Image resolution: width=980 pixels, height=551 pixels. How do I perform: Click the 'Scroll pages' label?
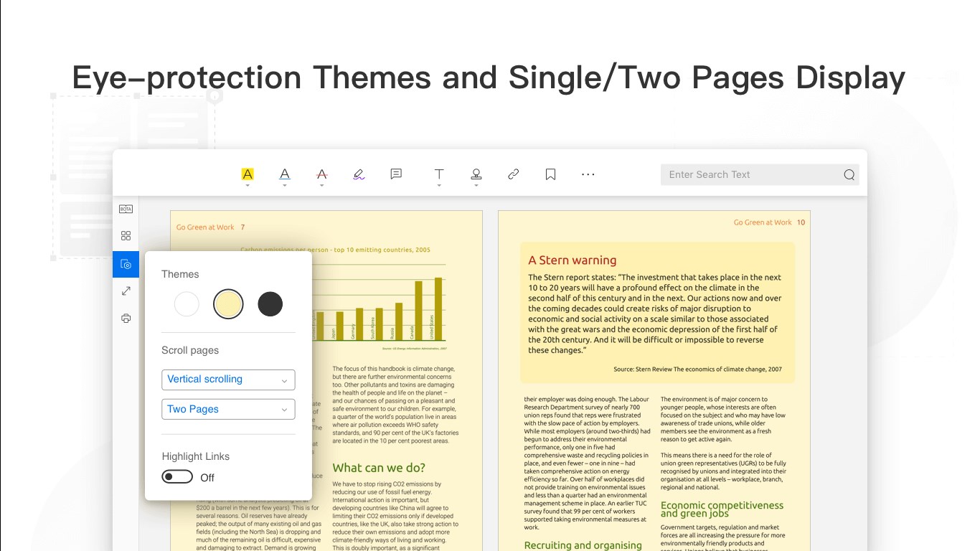click(190, 350)
